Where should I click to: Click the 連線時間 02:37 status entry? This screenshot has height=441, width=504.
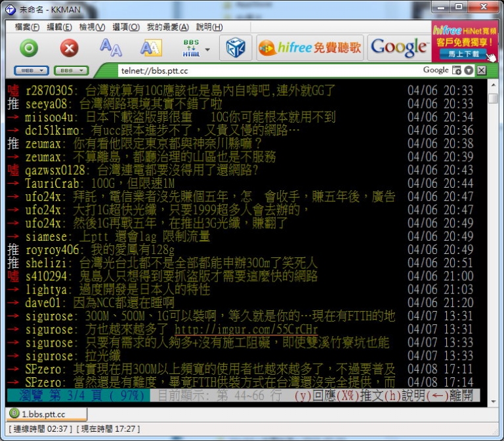point(40,429)
